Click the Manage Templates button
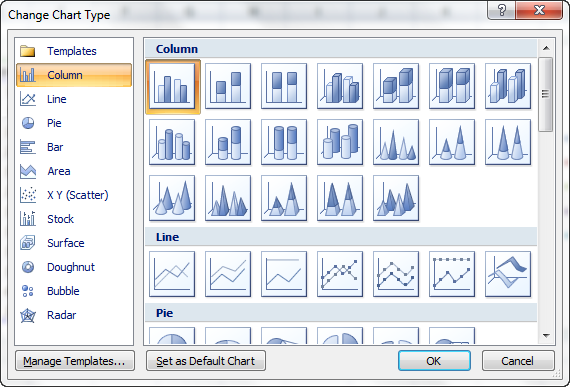This screenshot has width=570, height=387. pyautogui.click(x=75, y=360)
